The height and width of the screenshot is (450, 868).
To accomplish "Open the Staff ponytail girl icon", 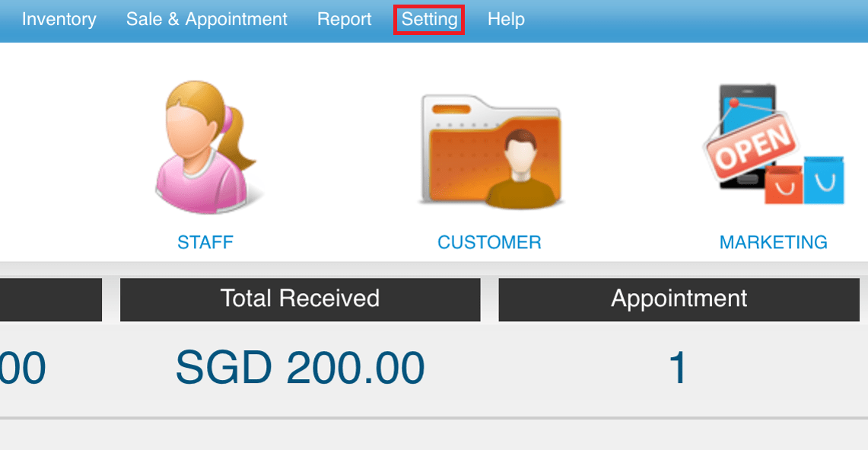I will pos(205,148).
